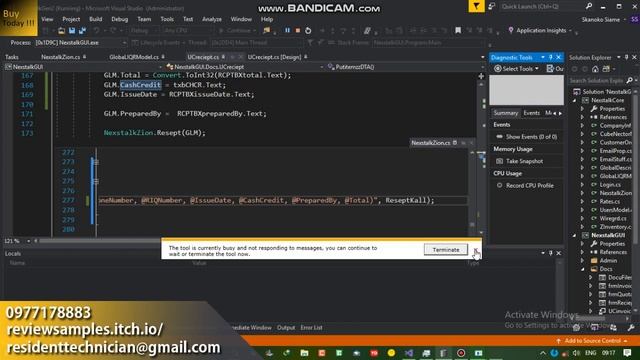Collapse the NexstalkCore project node
Image resolution: width=640 pixels, height=360 pixels.
[x=575, y=100]
